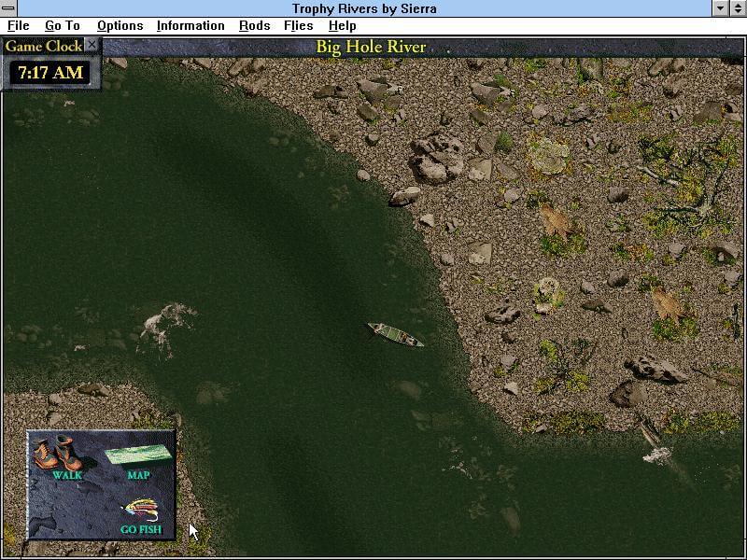Click the maximize/restore arrow in title bar
The image size is (747, 560).
pos(738,8)
